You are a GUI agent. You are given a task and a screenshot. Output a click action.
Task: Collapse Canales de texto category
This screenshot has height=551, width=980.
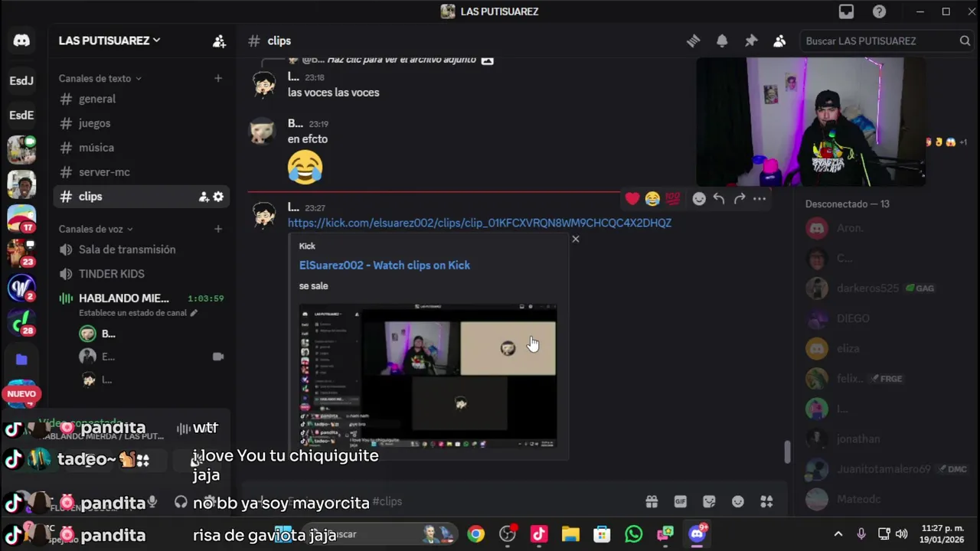click(100, 78)
